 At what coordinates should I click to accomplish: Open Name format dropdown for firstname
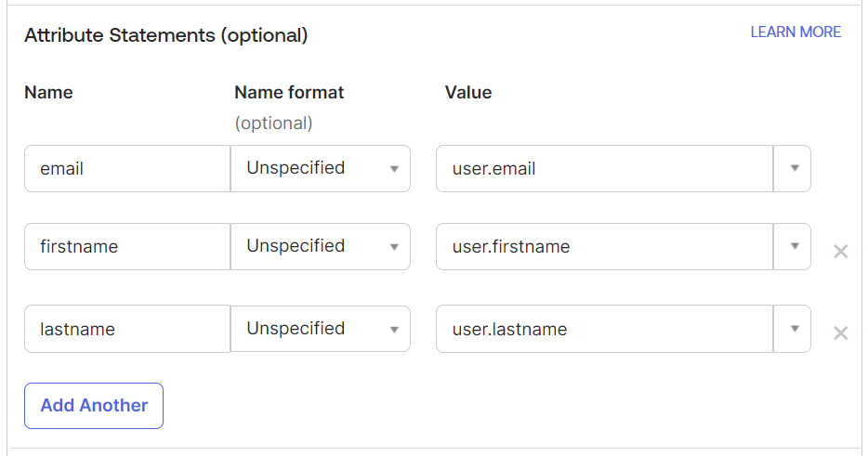point(320,246)
